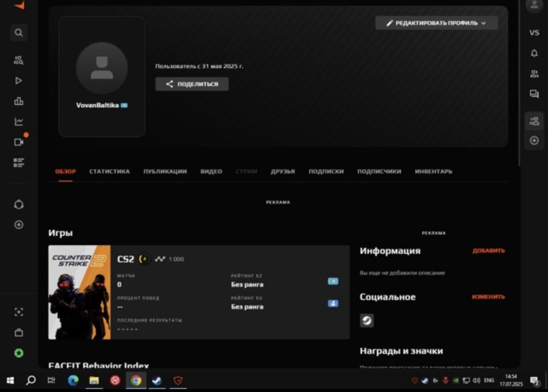548x392 pixels.
Task: Click Изменить next to Социальное
Action: coord(488,297)
